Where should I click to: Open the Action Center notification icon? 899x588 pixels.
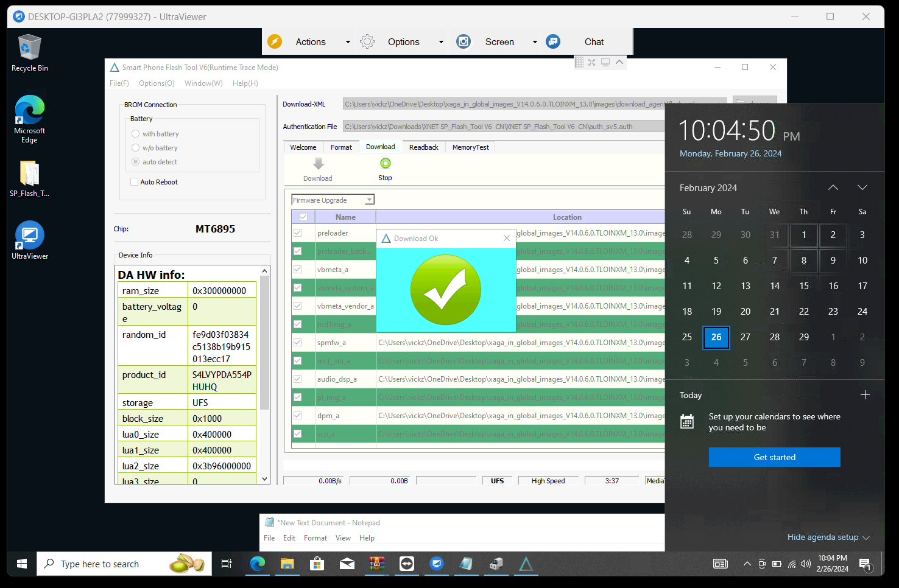click(x=866, y=565)
